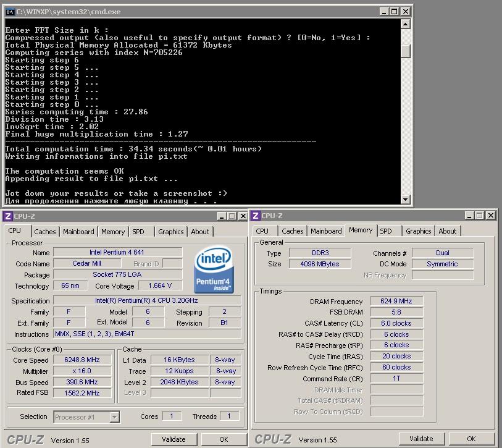The width and height of the screenshot is (502, 448).
Task: Maximize the cmd.exe window
Action: 395,12
